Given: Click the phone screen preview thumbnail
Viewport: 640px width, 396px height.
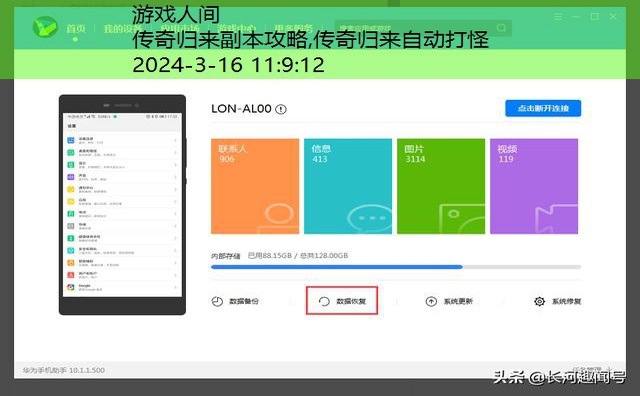Looking at the screenshot, I should pos(122,205).
